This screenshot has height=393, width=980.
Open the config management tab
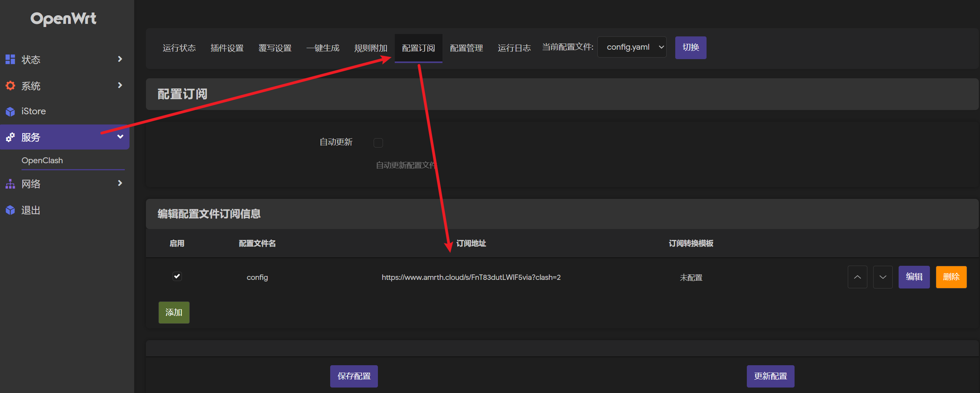(x=466, y=48)
